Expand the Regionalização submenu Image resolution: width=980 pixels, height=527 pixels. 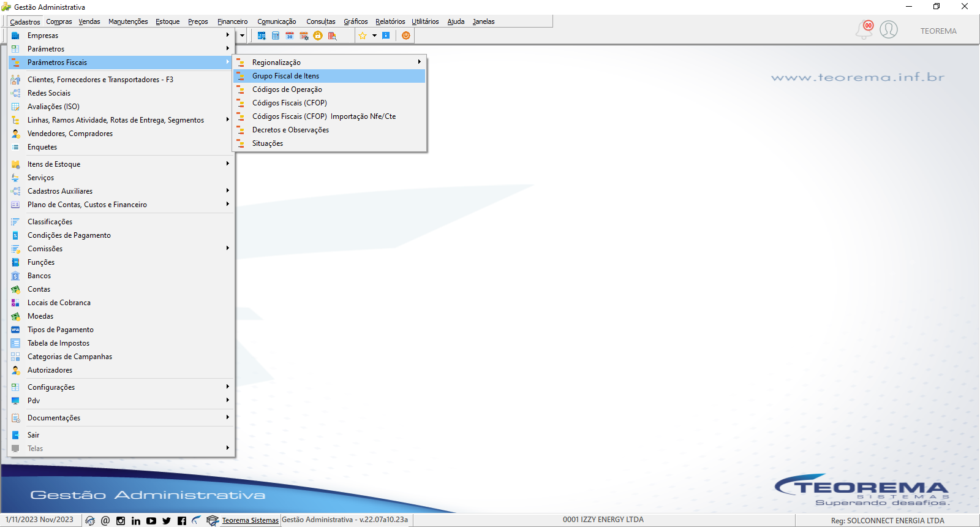pyautogui.click(x=330, y=63)
